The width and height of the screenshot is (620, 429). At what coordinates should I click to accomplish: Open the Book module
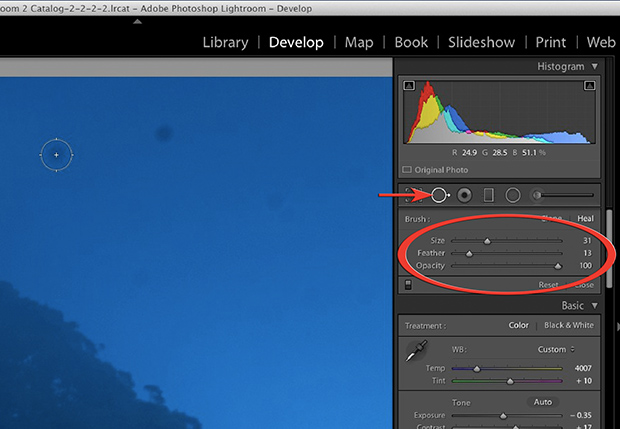pyautogui.click(x=411, y=42)
